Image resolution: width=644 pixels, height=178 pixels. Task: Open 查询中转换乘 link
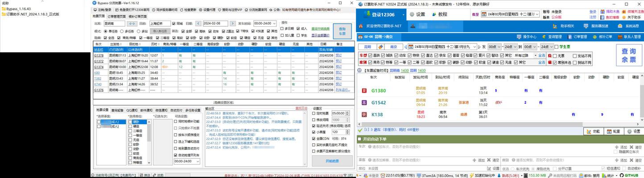pos(320,29)
